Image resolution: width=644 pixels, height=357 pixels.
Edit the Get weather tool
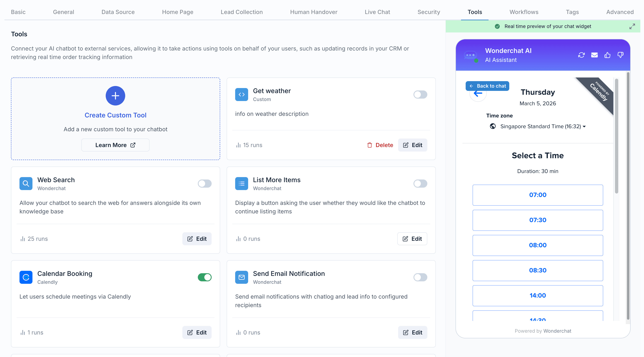[x=412, y=145]
